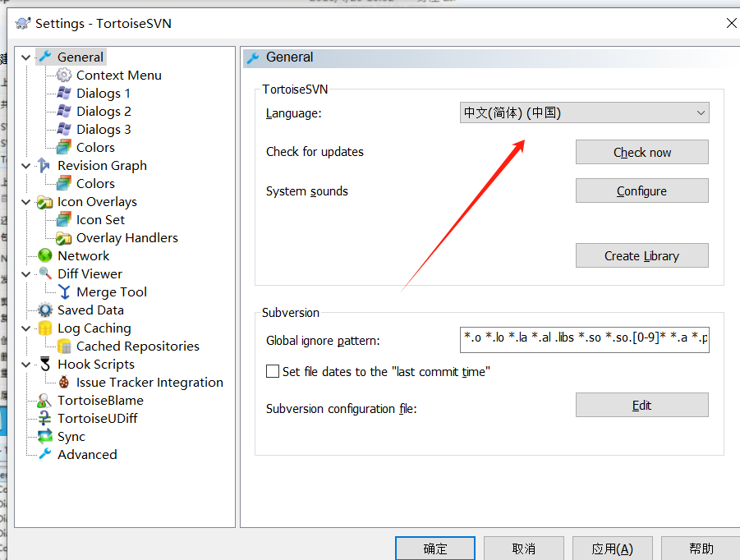
Task: Click the Colors icon under General
Action: pos(64,147)
